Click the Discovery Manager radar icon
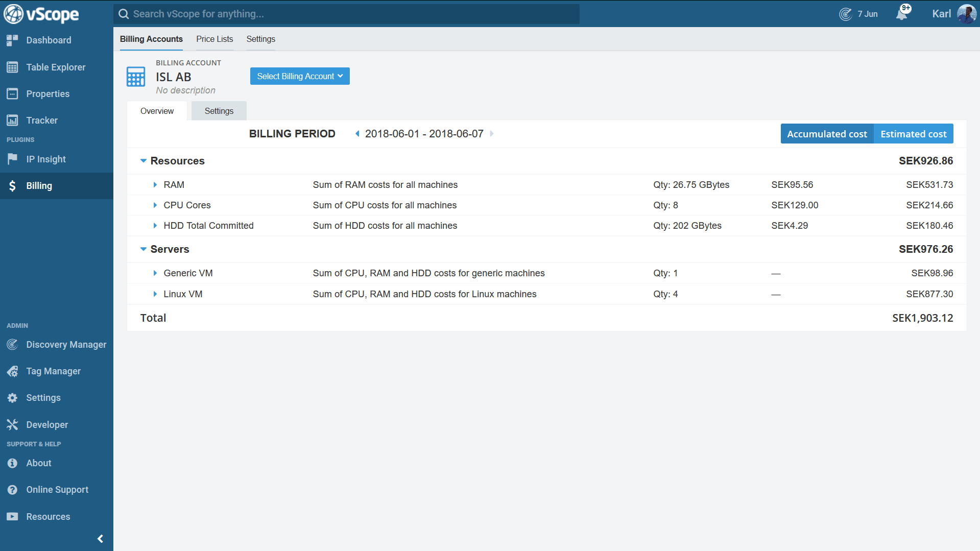 pos(12,345)
